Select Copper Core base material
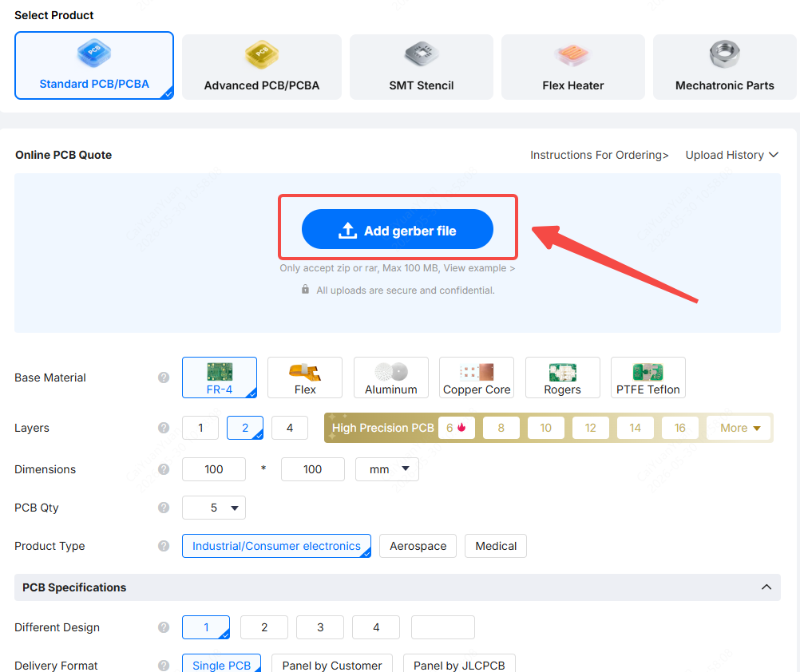The width and height of the screenshot is (800, 672). coord(477,378)
